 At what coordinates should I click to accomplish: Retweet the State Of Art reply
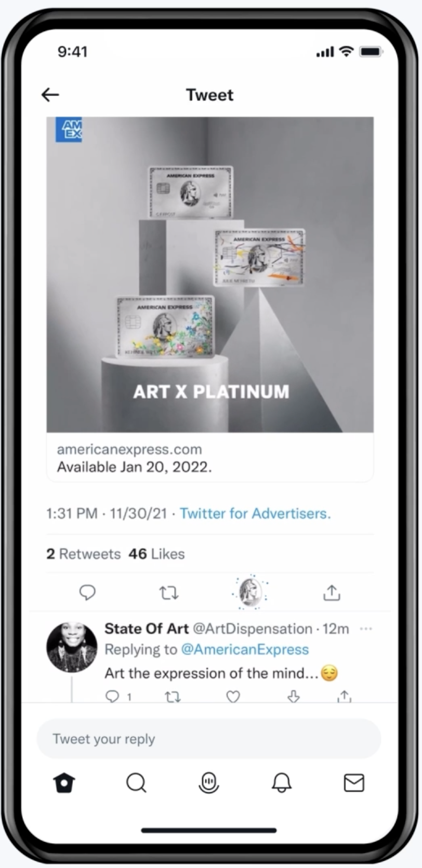173,696
